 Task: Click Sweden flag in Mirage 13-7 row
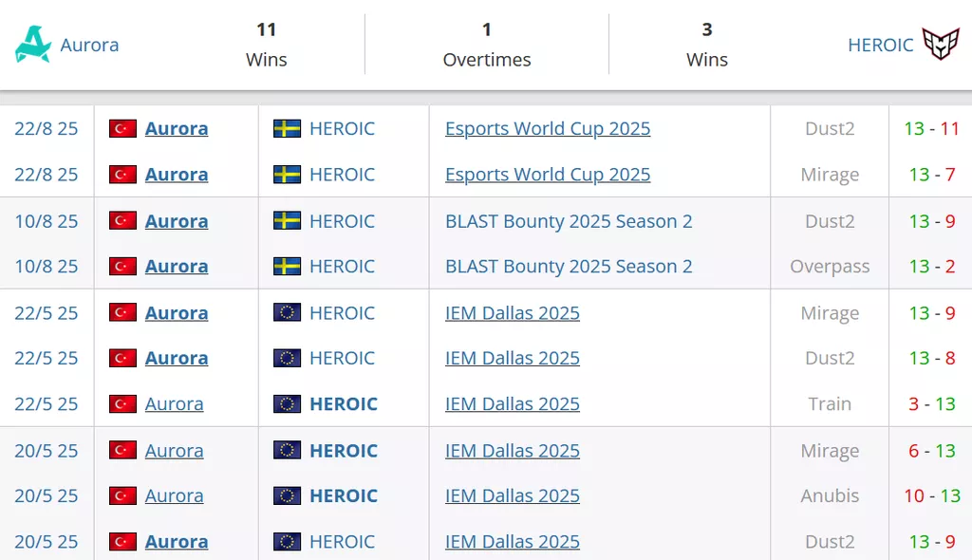pos(287,175)
